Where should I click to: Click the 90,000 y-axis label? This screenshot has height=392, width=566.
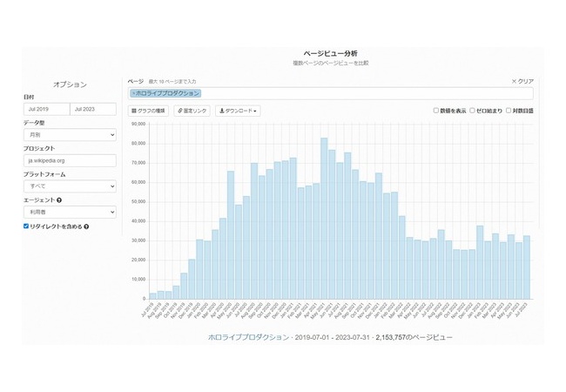point(138,125)
